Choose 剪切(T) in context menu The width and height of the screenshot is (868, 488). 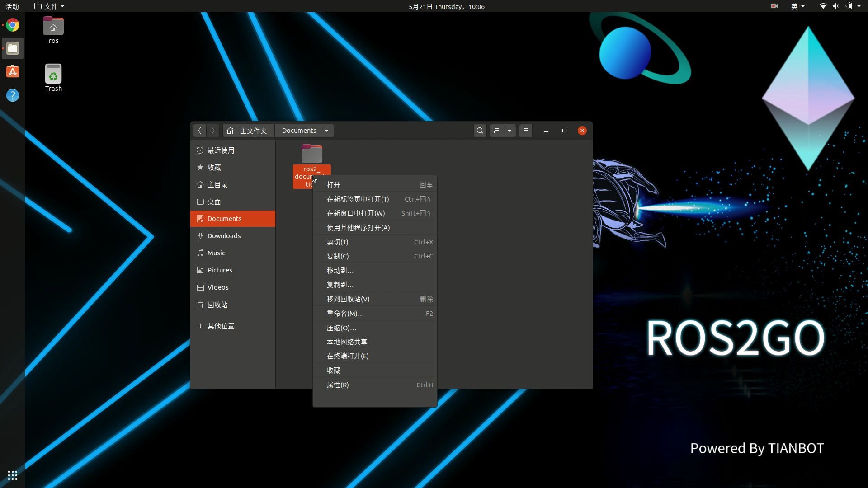(x=375, y=242)
